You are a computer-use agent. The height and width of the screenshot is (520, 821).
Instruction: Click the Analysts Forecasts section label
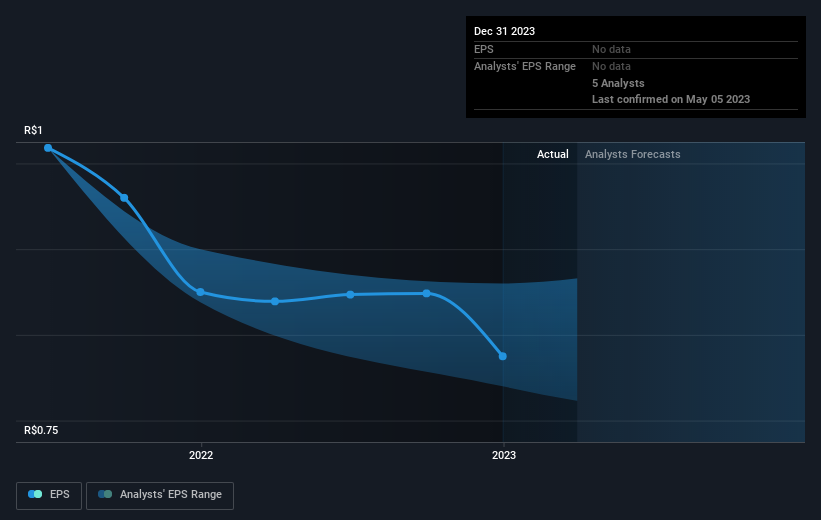633,154
